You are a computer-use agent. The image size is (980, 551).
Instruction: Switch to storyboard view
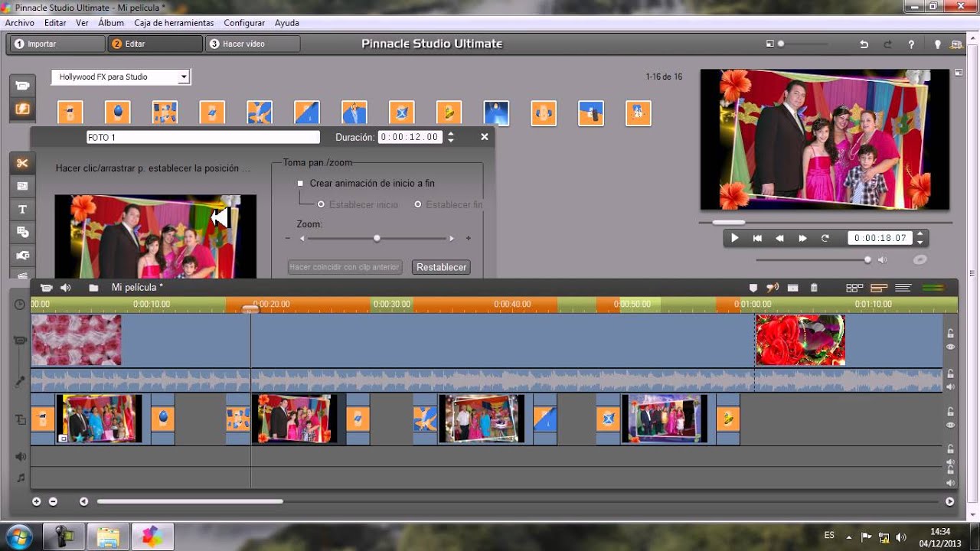854,288
